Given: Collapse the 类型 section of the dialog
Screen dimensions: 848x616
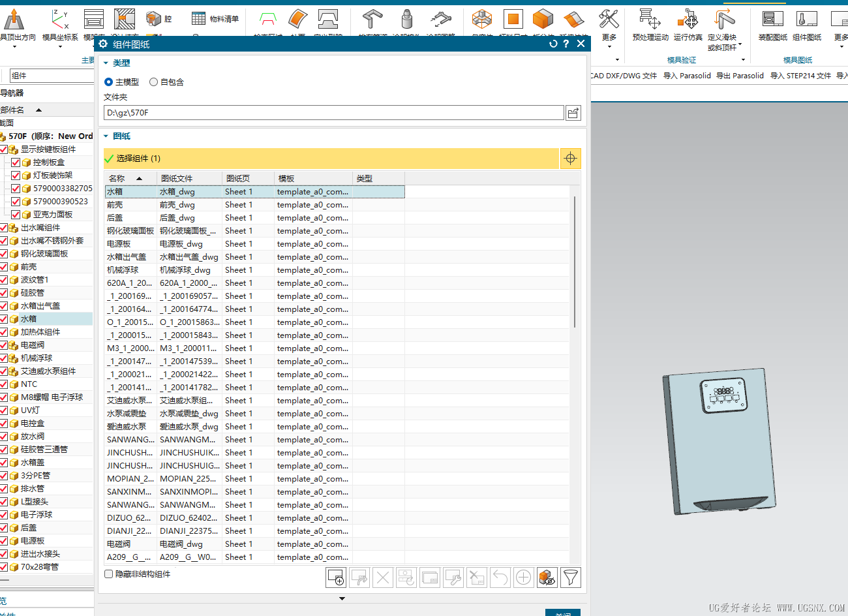Looking at the screenshot, I should click(106, 63).
